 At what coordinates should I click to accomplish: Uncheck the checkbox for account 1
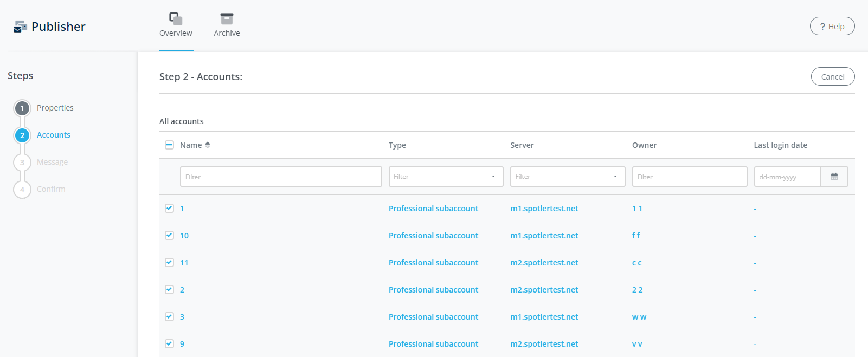click(x=169, y=208)
